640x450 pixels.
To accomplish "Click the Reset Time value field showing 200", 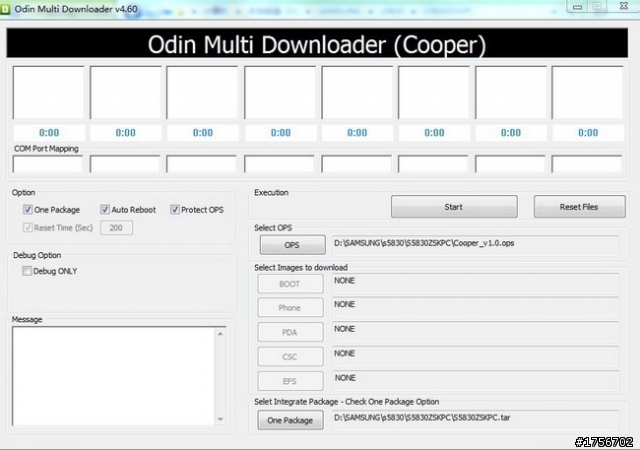I will [116, 228].
